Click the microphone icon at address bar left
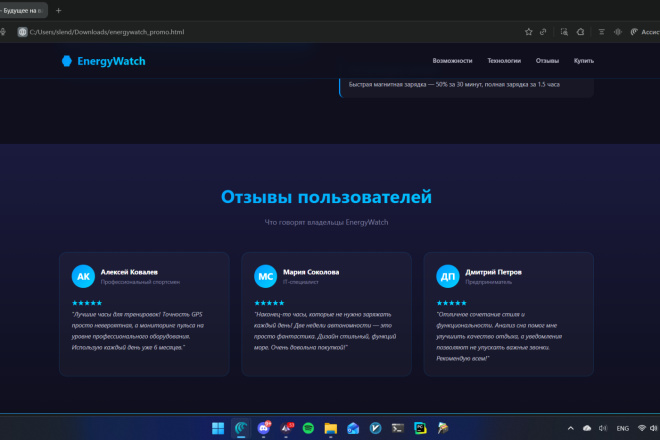660x440 pixels. pyautogui.click(x=3, y=32)
